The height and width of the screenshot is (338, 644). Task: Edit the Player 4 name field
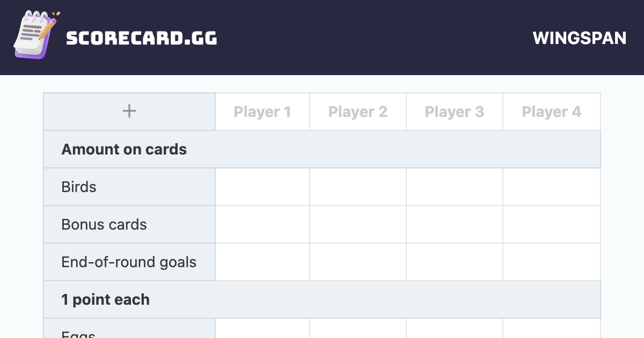click(x=551, y=112)
